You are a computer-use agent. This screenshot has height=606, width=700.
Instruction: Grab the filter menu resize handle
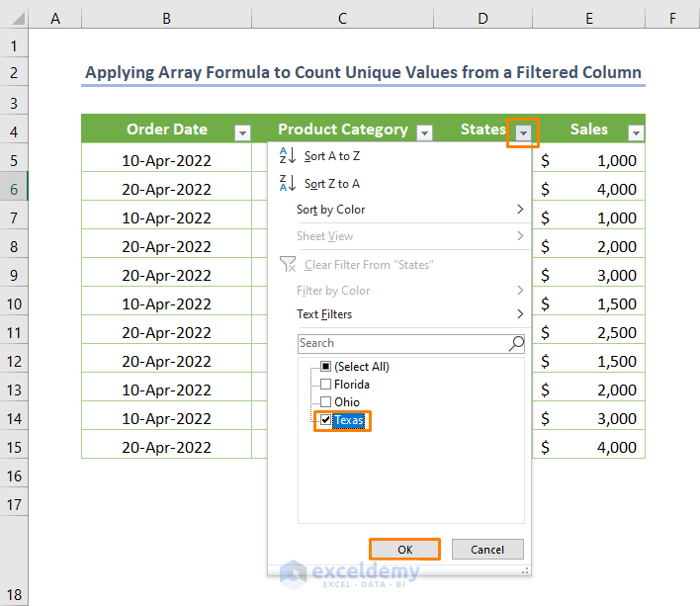(x=525, y=570)
